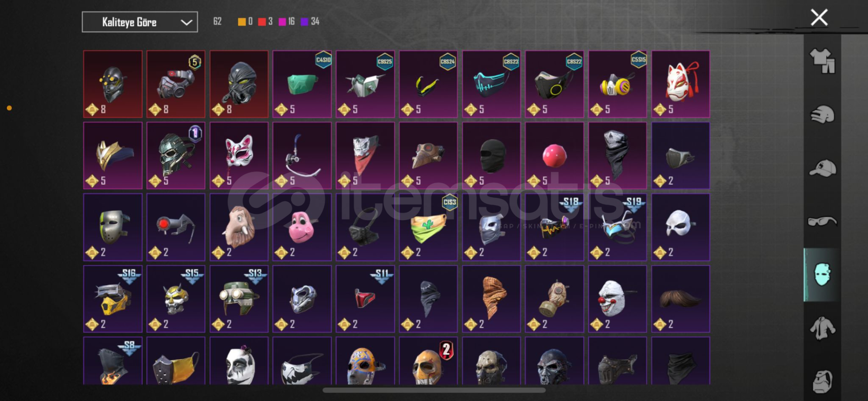Open the backpack category icon
Viewport: 868px width, 401px height.
pyautogui.click(x=822, y=381)
